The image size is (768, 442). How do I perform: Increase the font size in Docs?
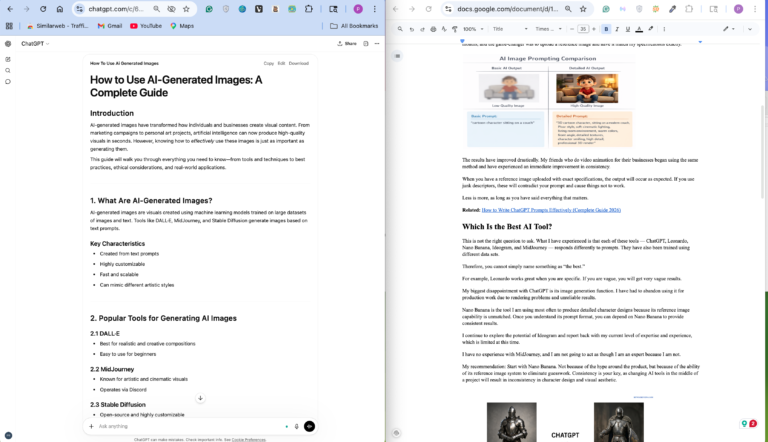pos(594,29)
